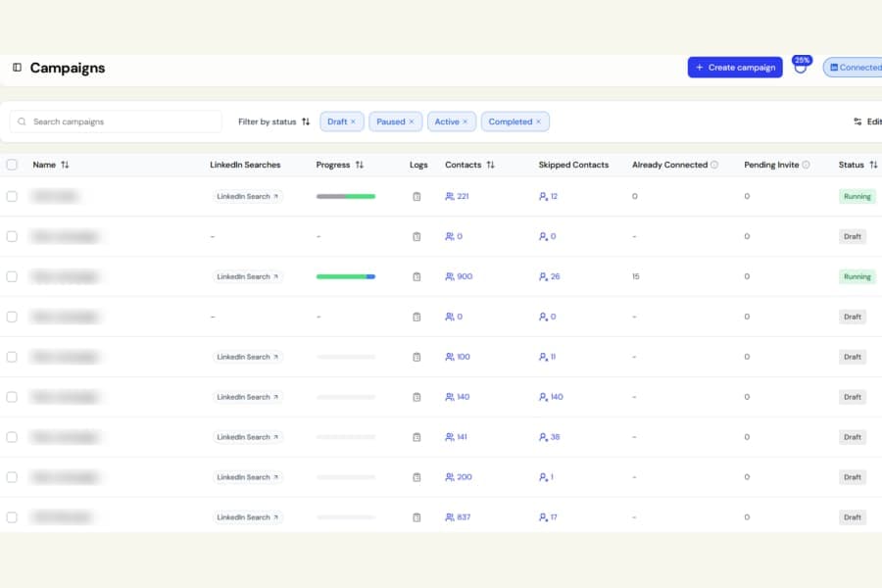
Task: Sort campaigns by the Status column
Action: 873,165
